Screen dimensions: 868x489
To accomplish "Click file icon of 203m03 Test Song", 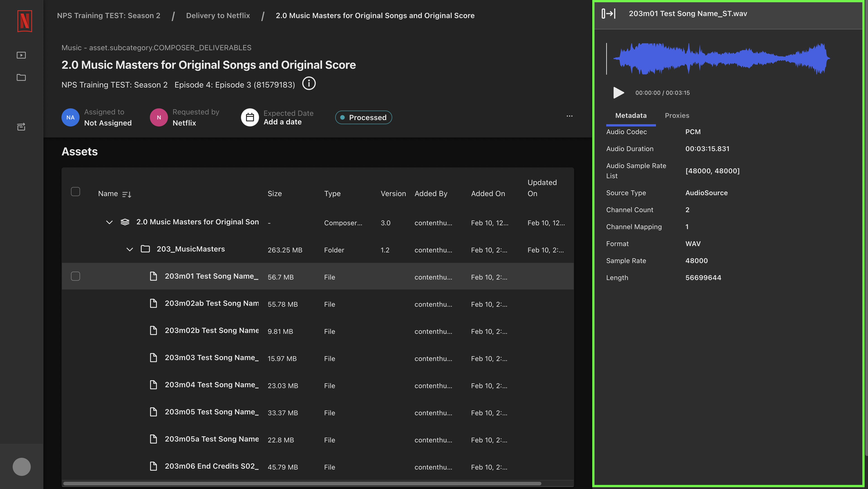I will pyautogui.click(x=153, y=357).
